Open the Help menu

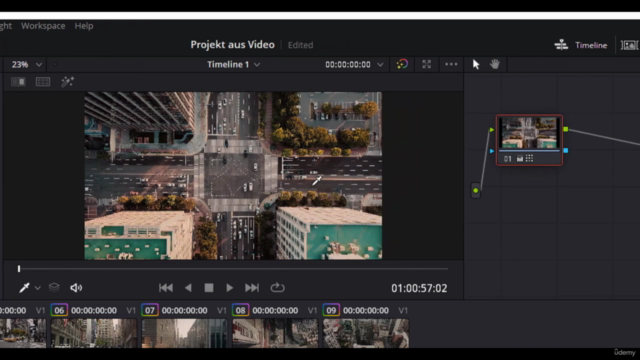coord(84,26)
